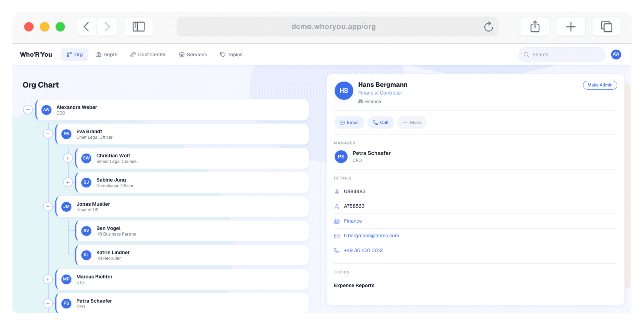Image resolution: width=644 pixels, height=329 pixels.
Task: Click the Email button
Action: pos(349,122)
